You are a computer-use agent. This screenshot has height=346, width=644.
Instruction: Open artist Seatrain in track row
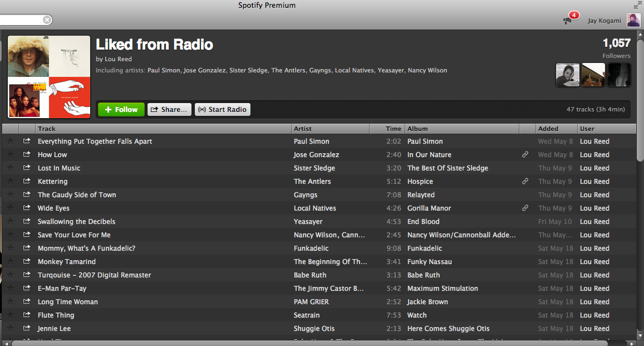[x=306, y=315]
